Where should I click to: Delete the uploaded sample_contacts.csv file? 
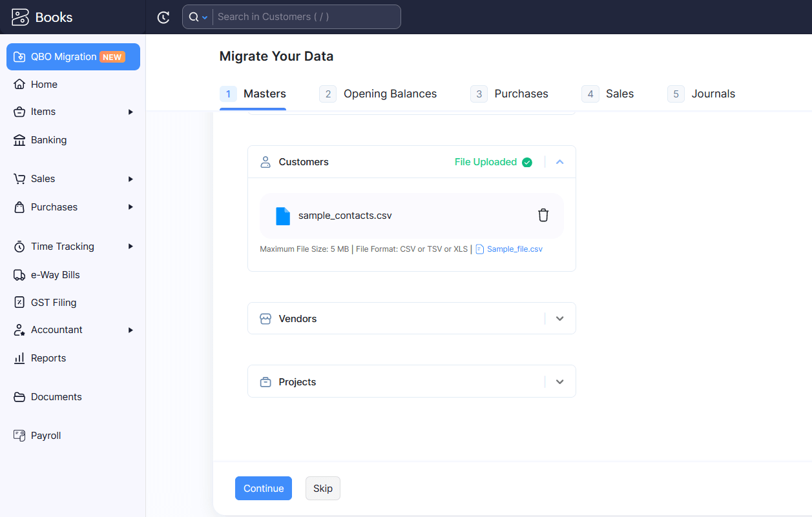point(543,216)
